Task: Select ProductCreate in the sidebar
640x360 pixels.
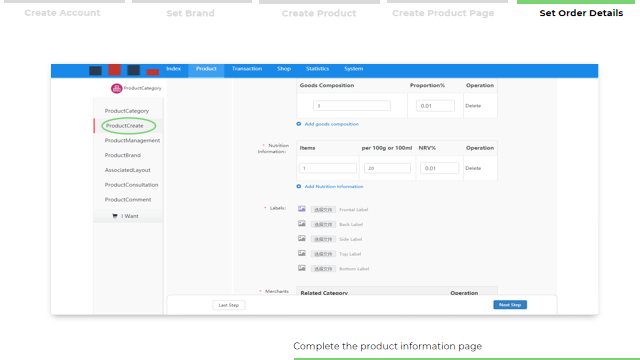Action: coord(125,126)
